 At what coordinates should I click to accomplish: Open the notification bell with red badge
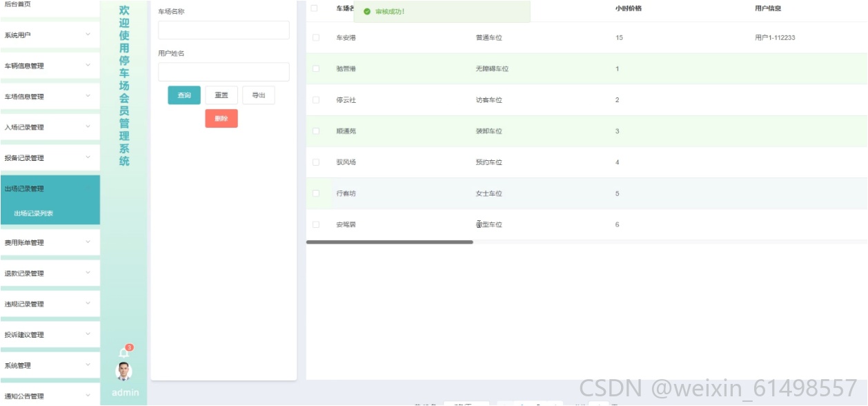125,351
